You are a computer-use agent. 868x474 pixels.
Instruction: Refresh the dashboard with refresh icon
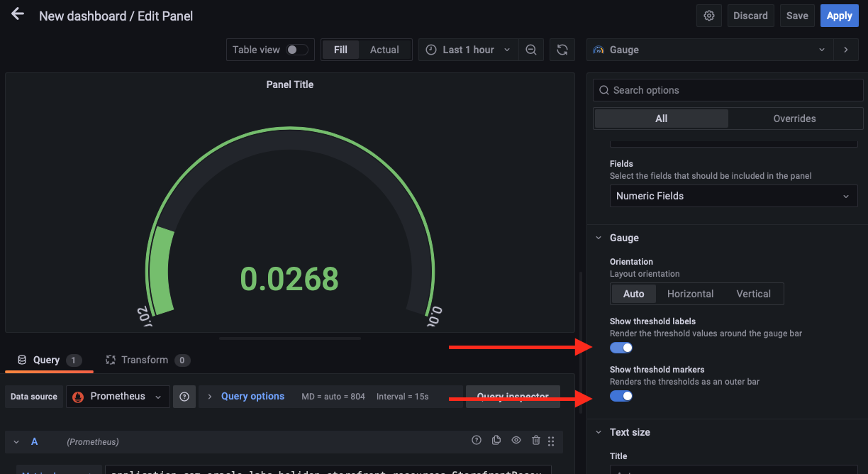pos(562,50)
